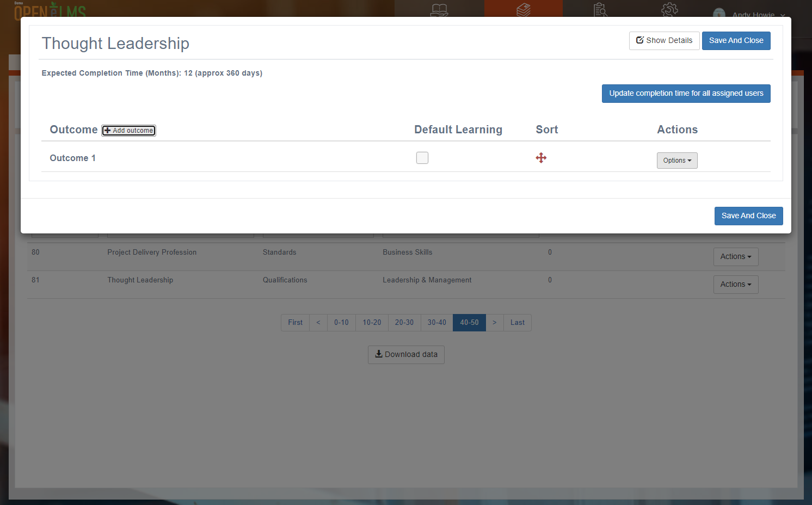The width and height of the screenshot is (812, 505).
Task: Open the settings gears icon
Action: pyautogui.click(x=669, y=10)
